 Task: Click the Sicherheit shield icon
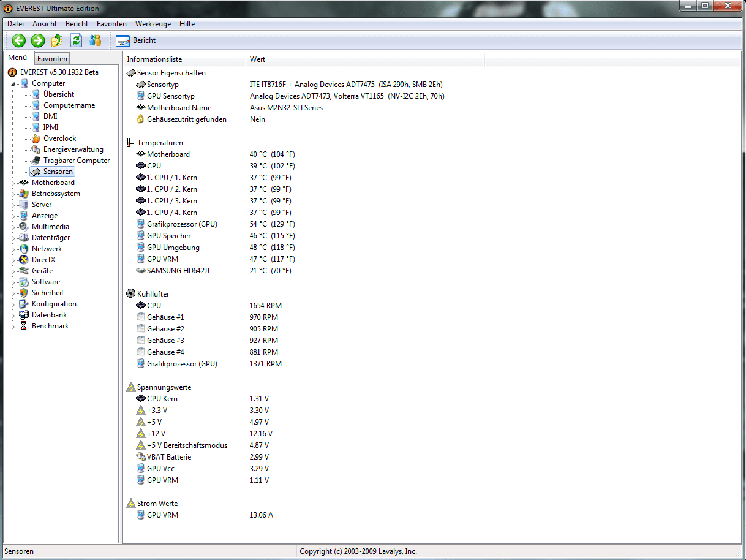[x=24, y=293]
